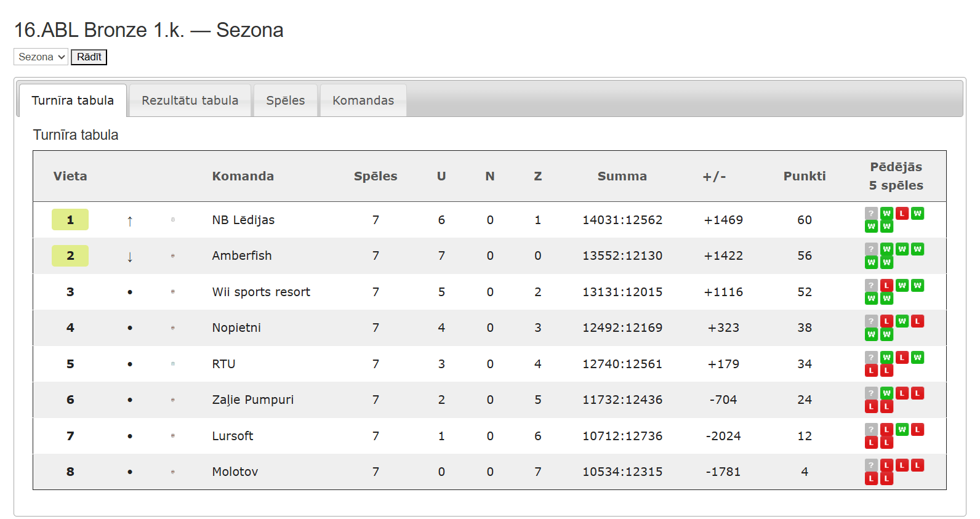Viewport: 980px width, 519px height.
Task: Open the Sezona dropdown
Action: [x=41, y=57]
